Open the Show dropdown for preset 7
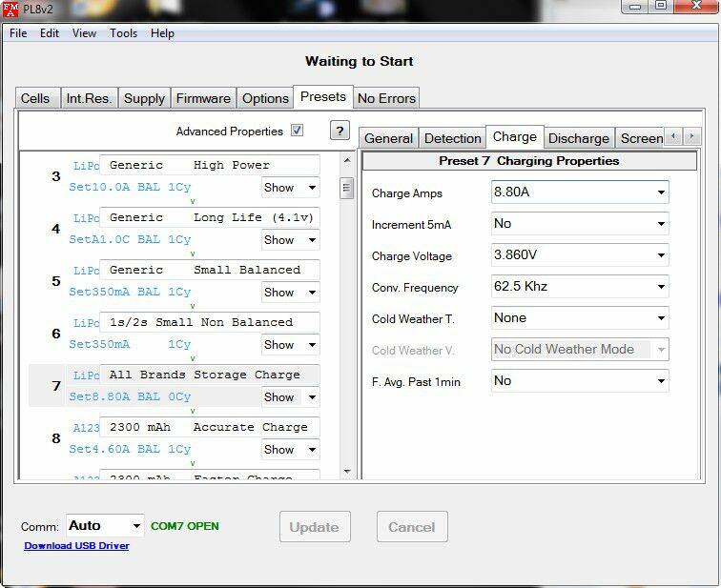This screenshot has width=721, height=588. [x=290, y=396]
